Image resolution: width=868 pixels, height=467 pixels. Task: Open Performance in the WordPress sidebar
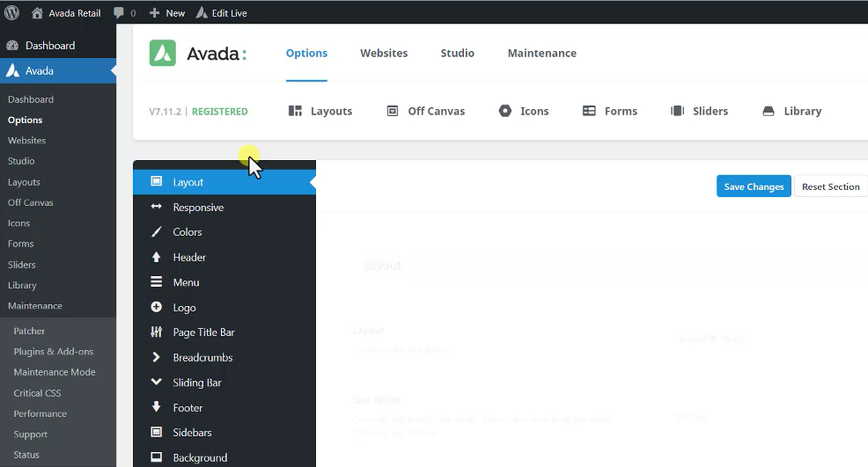[40, 413]
